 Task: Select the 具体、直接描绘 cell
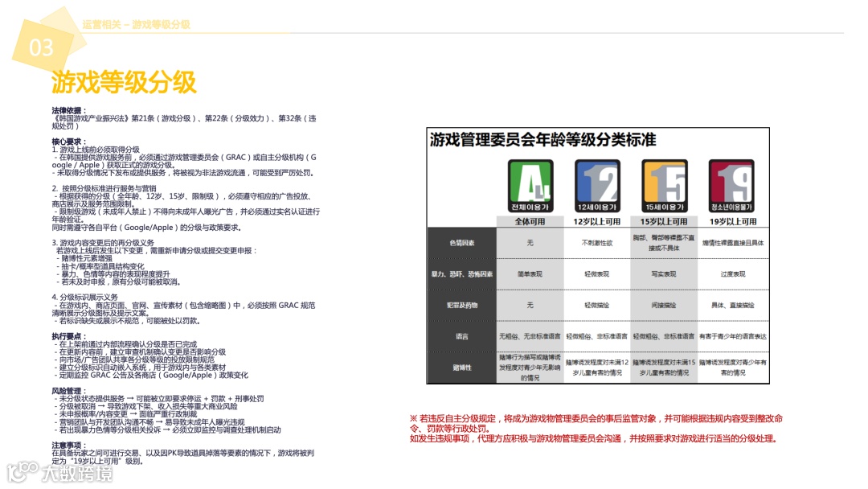[733, 305]
